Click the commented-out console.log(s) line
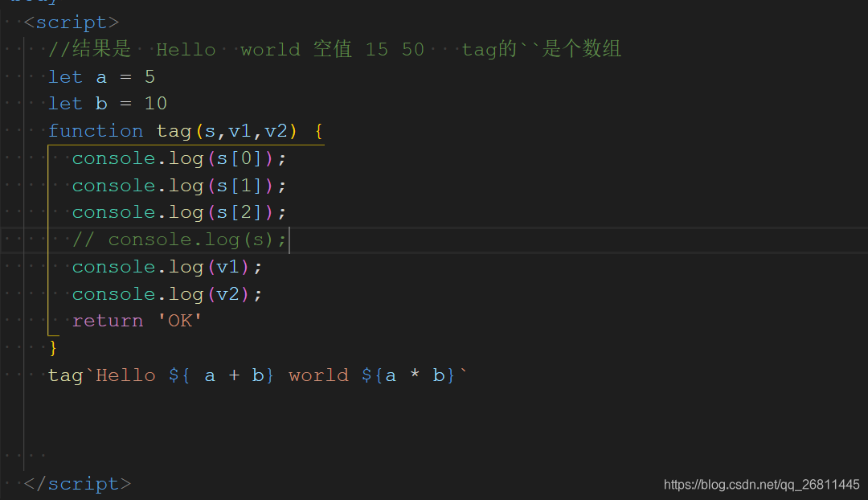 coord(178,240)
